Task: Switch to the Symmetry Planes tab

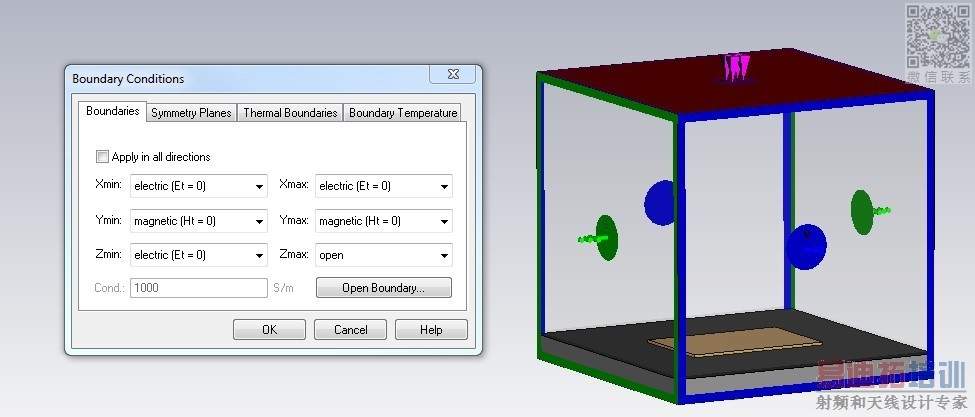Action: tap(192, 112)
